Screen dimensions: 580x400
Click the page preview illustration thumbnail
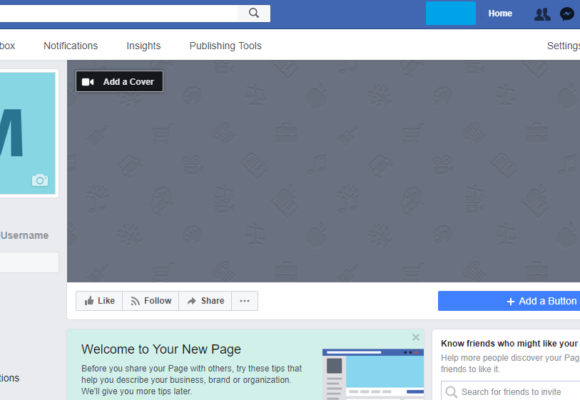(x=373, y=374)
